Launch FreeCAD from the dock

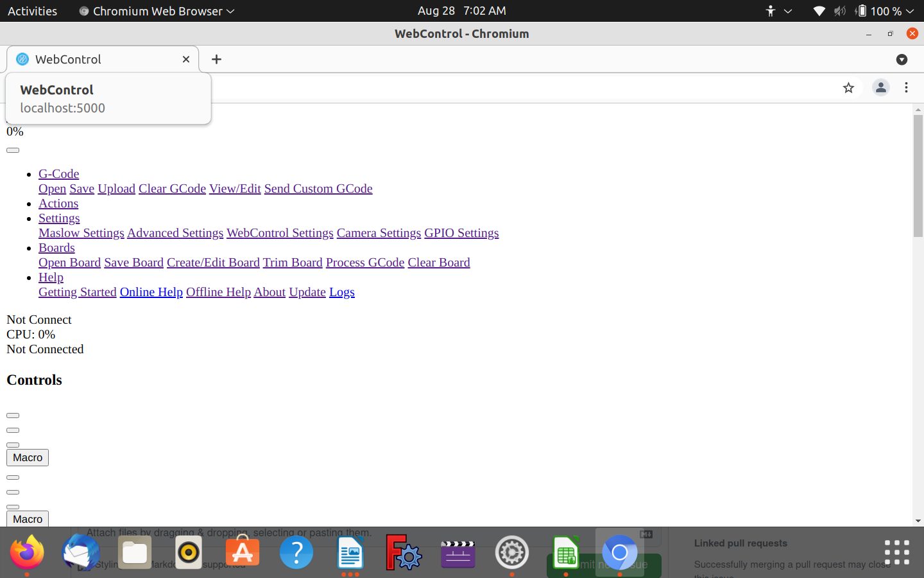404,552
